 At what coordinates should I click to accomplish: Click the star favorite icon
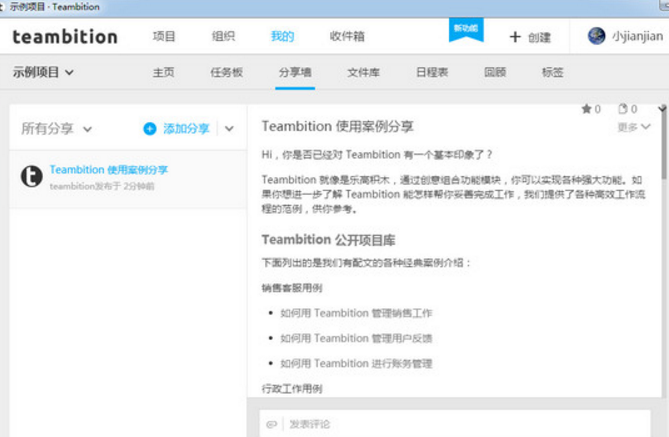pos(586,109)
